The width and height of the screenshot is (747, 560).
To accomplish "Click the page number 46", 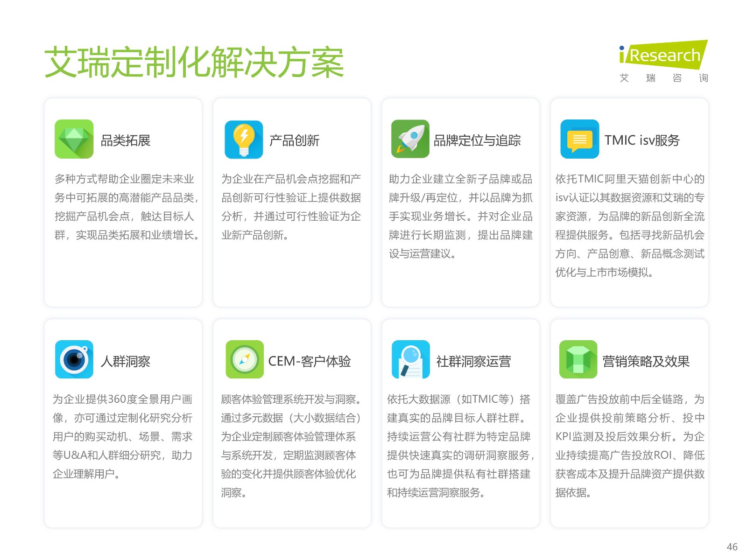I will [x=732, y=547].
